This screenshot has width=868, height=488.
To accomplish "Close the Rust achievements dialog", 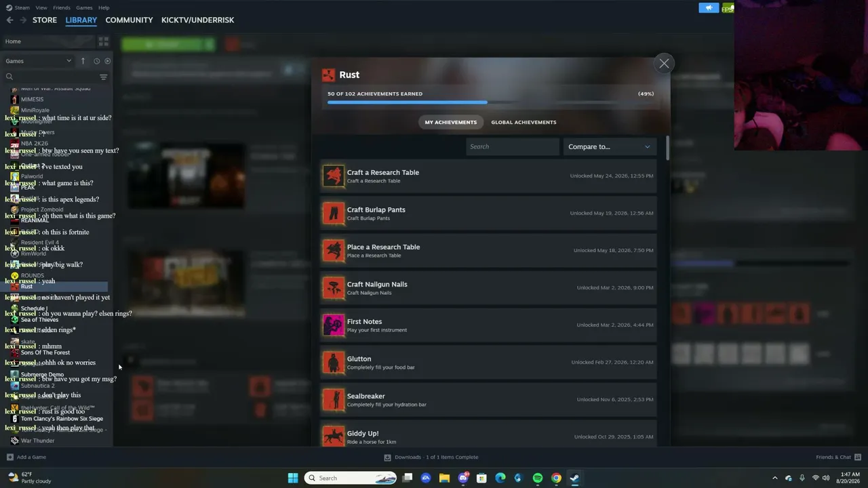I will coord(664,64).
